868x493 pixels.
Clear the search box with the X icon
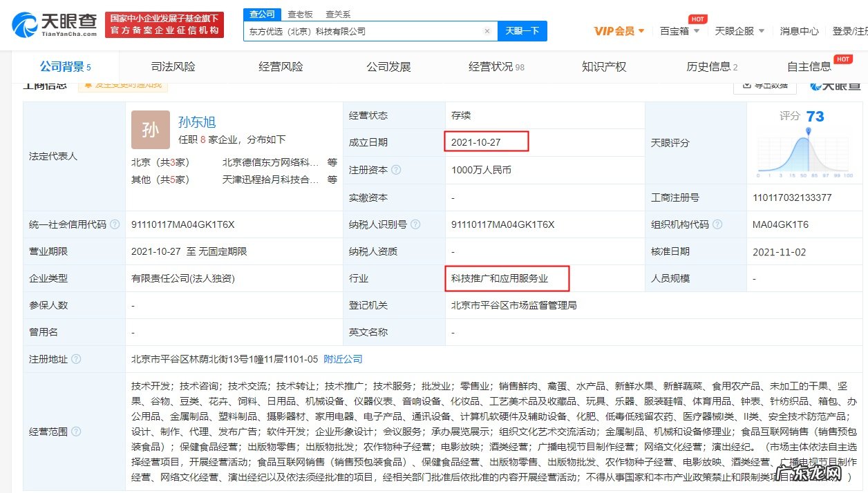[487, 30]
